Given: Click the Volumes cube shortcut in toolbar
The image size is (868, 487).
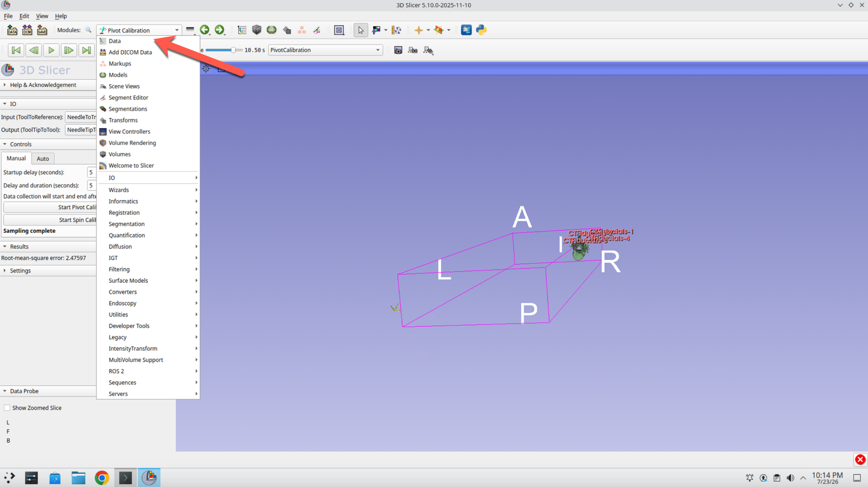Looking at the screenshot, I should [257, 30].
